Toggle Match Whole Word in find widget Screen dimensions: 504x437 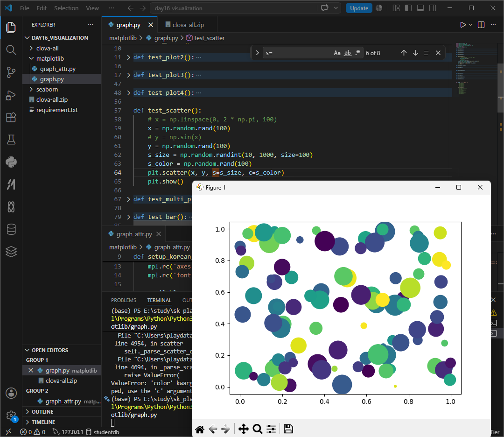(x=348, y=53)
